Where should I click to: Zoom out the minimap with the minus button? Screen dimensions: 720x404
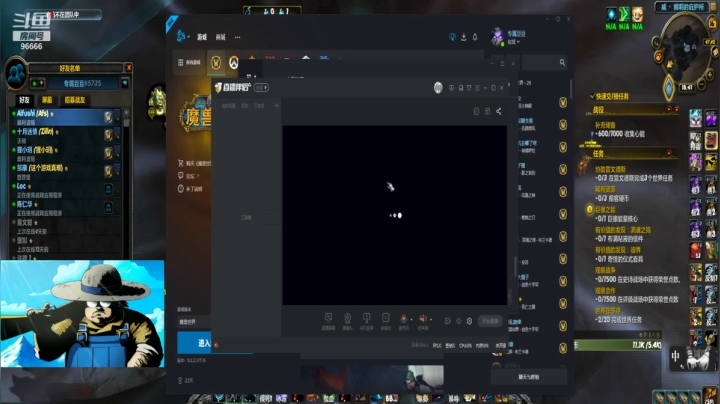pos(701,86)
